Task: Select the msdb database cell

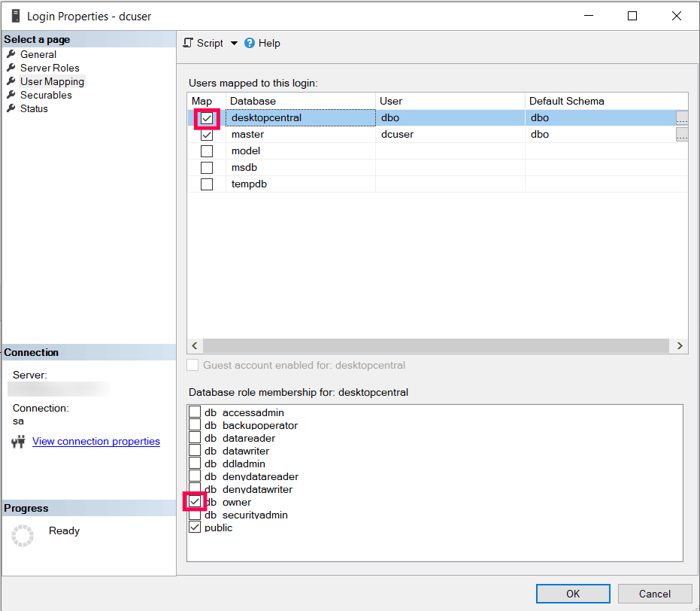Action: [x=301, y=168]
